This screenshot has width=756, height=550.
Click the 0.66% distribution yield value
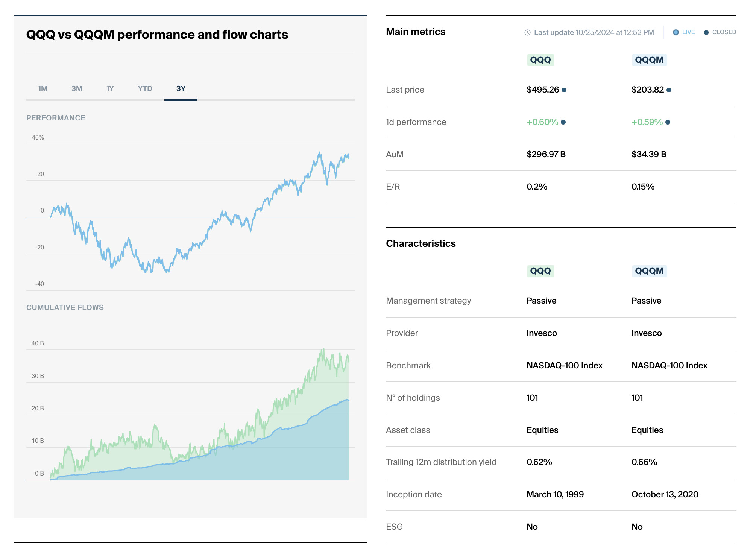pyautogui.click(x=644, y=462)
